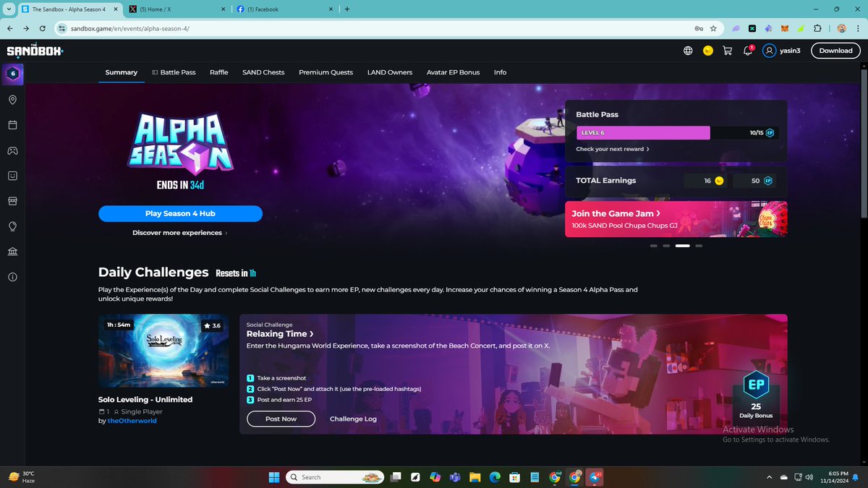Reload the page
Viewport: 868px width, 488px height.
[43, 28]
